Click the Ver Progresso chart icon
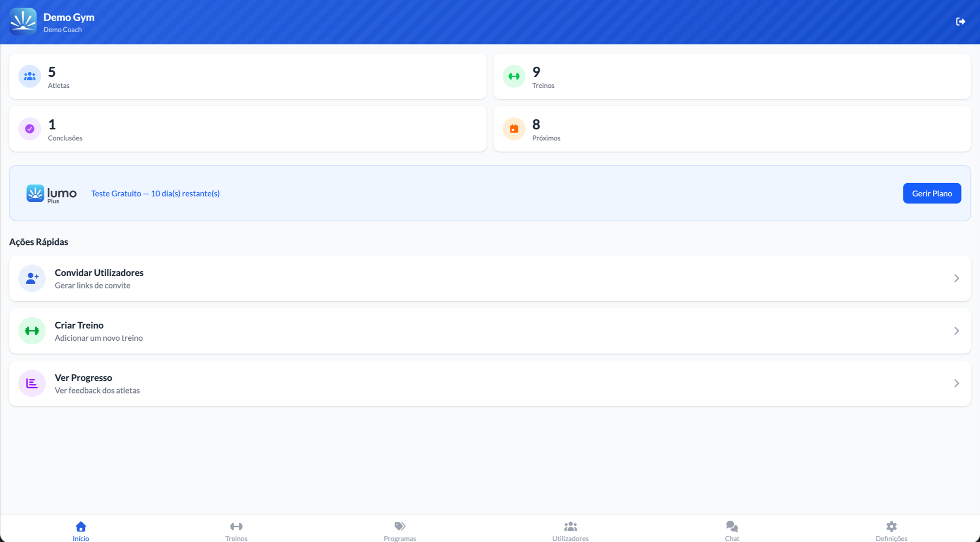 coord(32,383)
